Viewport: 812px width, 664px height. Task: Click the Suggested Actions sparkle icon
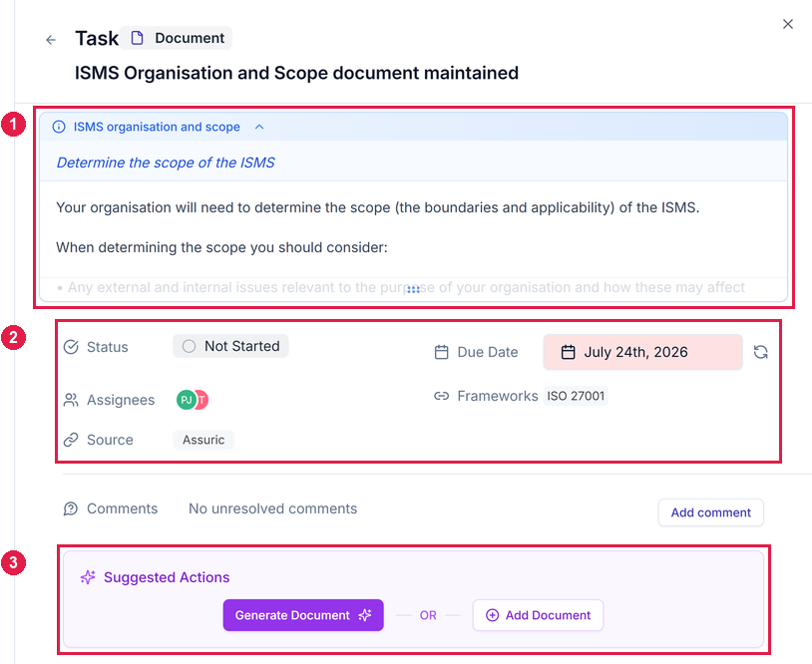tap(88, 577)
